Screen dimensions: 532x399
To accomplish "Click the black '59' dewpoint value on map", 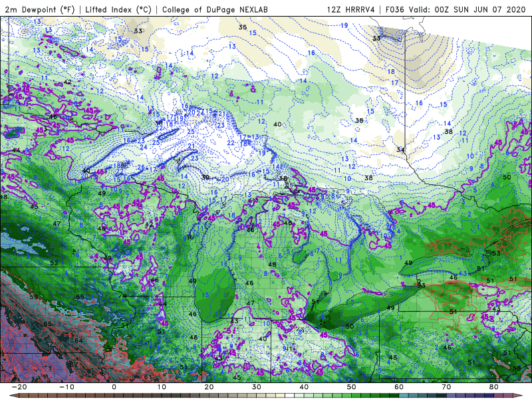I will [34, 297].
